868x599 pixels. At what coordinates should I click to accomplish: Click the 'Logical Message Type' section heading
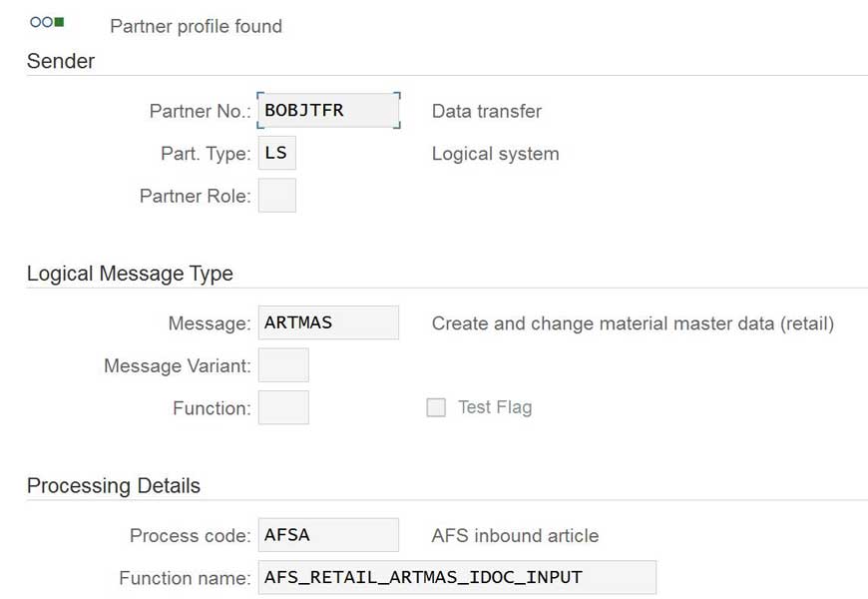click(x=130, y=274)
